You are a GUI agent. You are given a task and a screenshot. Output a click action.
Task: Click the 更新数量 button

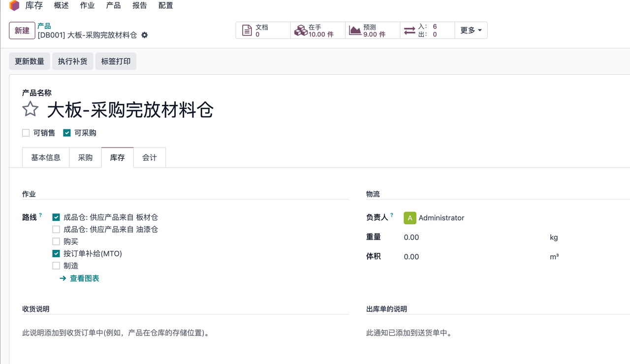click(x=30, y=61)
